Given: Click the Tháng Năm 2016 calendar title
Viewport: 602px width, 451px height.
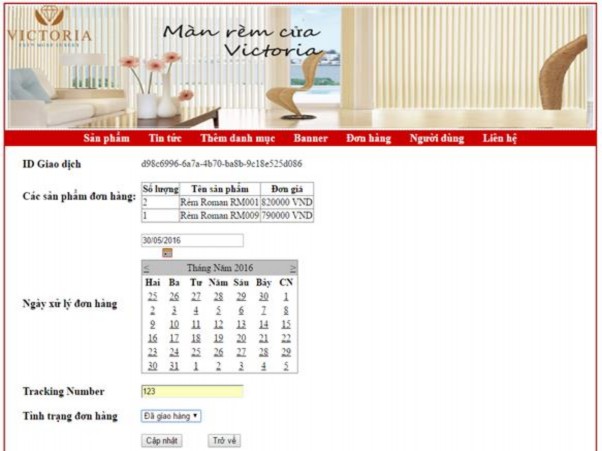Looking at the screenshot, I should [x=220, y=268].
